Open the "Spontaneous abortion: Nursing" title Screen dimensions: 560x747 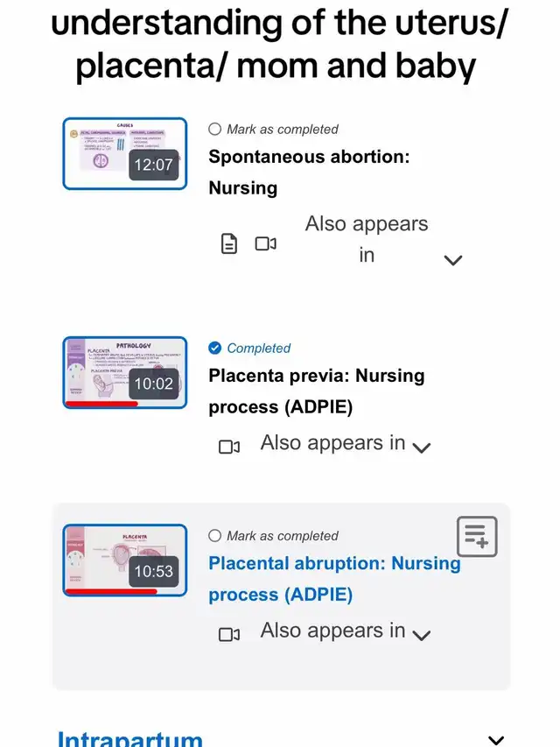[309, 173]
